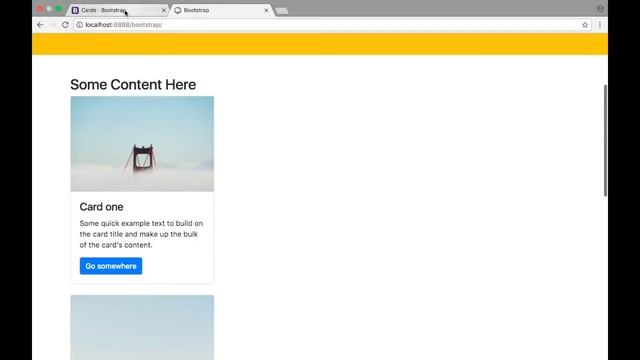Click the Bootstrap B favicon on first tab
This screenshot has width=640, height=360.
click(75, 10)
